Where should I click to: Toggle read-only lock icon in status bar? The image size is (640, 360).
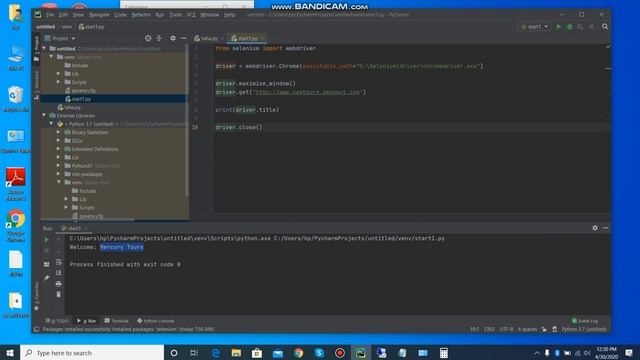coord(544,329)
